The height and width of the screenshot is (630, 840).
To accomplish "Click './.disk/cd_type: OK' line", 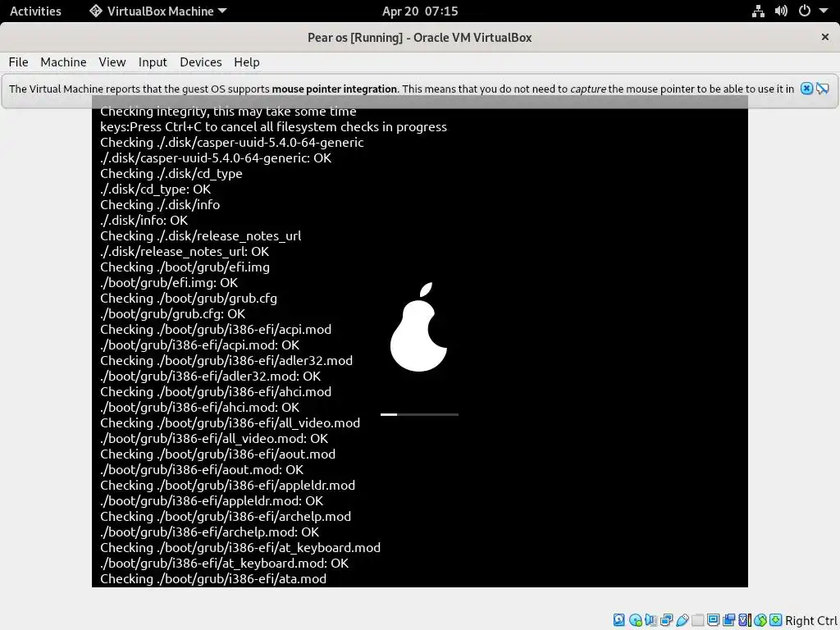I will tap(155, 189).
